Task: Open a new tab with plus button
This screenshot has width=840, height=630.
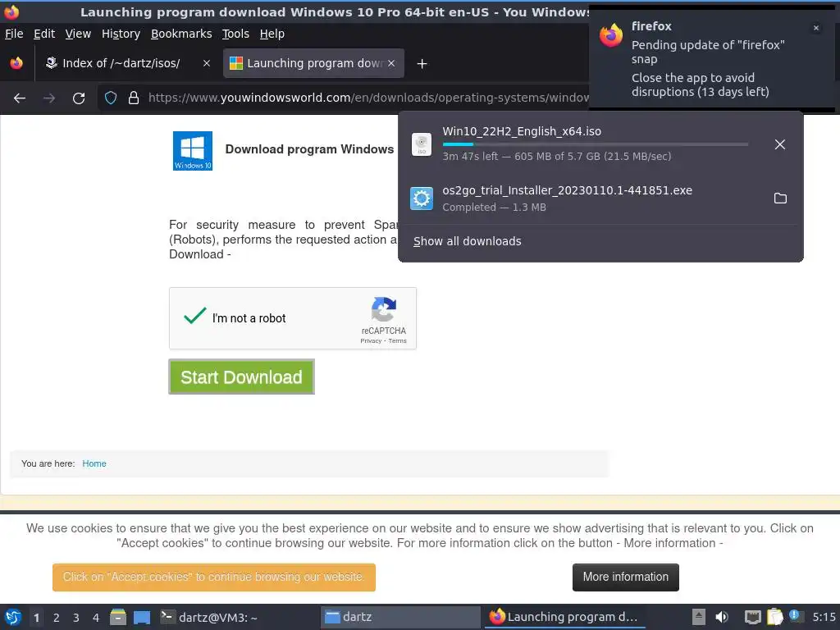Action: 422,64
